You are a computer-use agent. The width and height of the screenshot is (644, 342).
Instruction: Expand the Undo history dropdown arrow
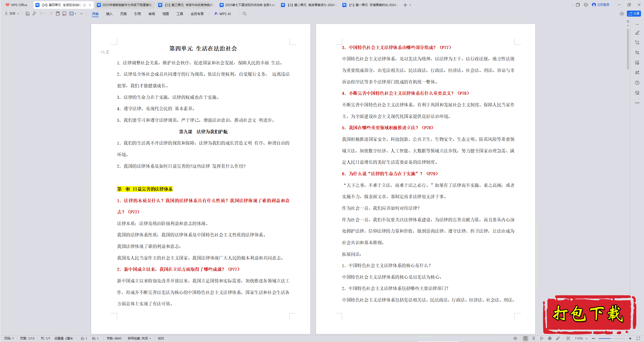45,14
